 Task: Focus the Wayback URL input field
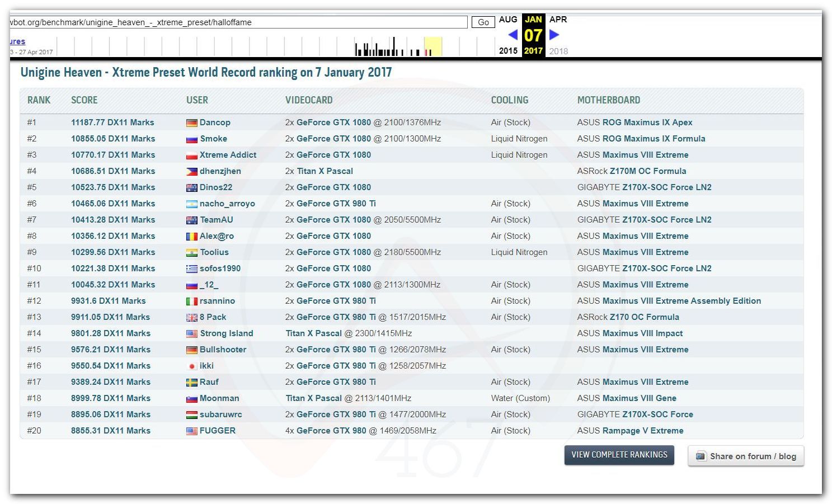click(x=238, y=22)
